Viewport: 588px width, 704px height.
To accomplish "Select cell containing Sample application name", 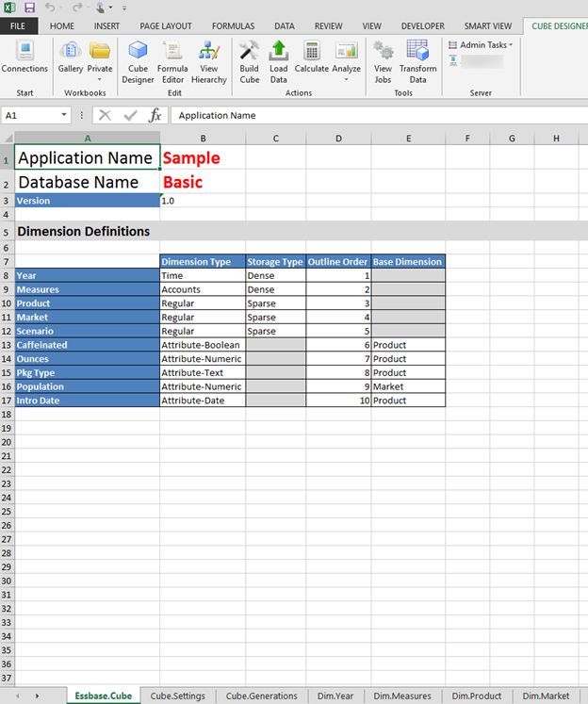I will click(x=203, y=157).
